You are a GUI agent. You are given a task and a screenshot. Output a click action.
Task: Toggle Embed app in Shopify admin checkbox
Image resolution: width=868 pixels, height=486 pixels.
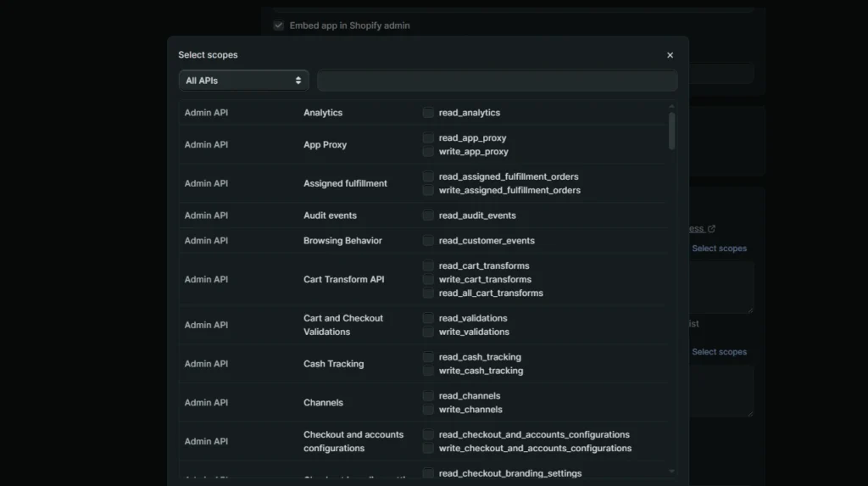tap(278, 25)
